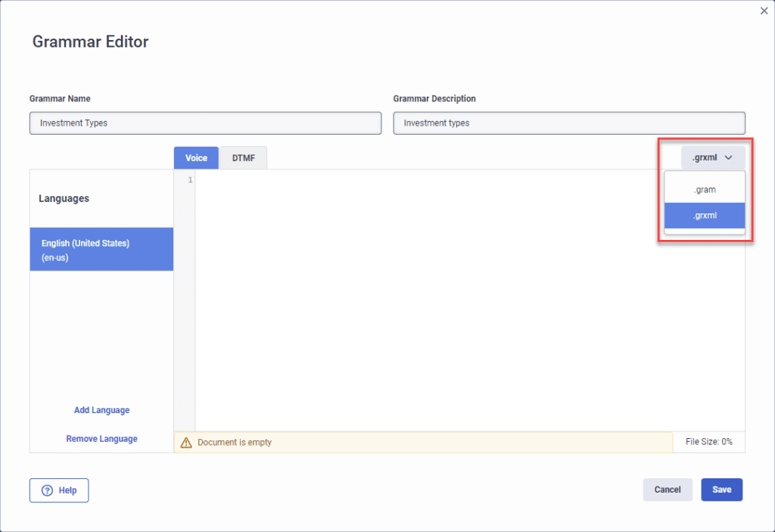Image resolution: width=775 pixels, height=532 pixels.
Task: Select the English (United States) language entry
Action: click(101, 250)
